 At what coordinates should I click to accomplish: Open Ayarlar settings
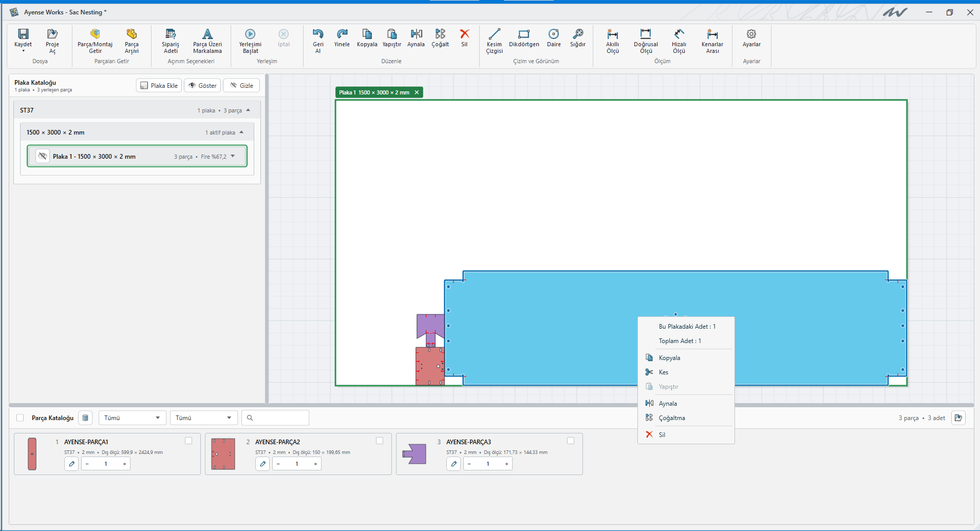[x=751, y=37]
